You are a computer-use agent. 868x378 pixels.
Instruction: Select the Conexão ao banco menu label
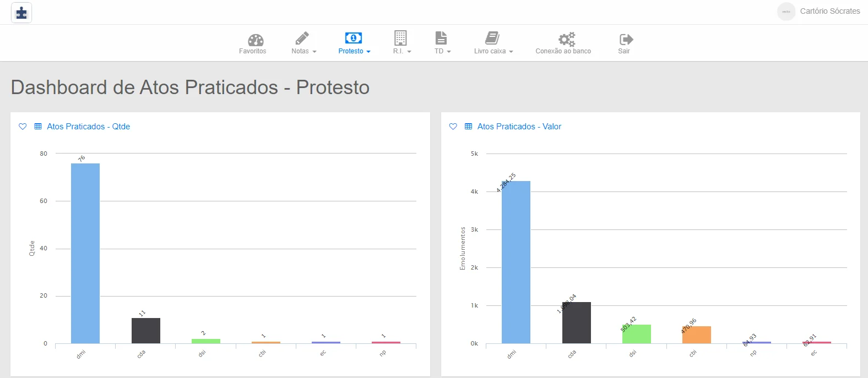pos(563,51)
